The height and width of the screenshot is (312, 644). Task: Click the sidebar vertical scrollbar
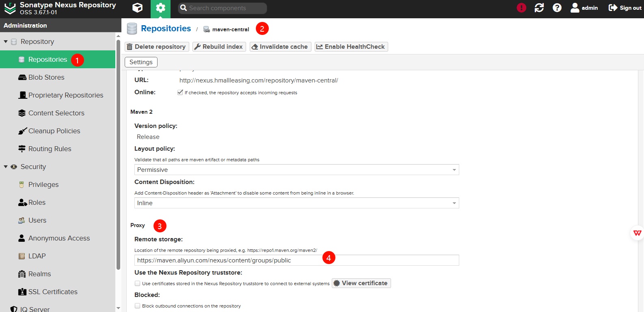118,154
